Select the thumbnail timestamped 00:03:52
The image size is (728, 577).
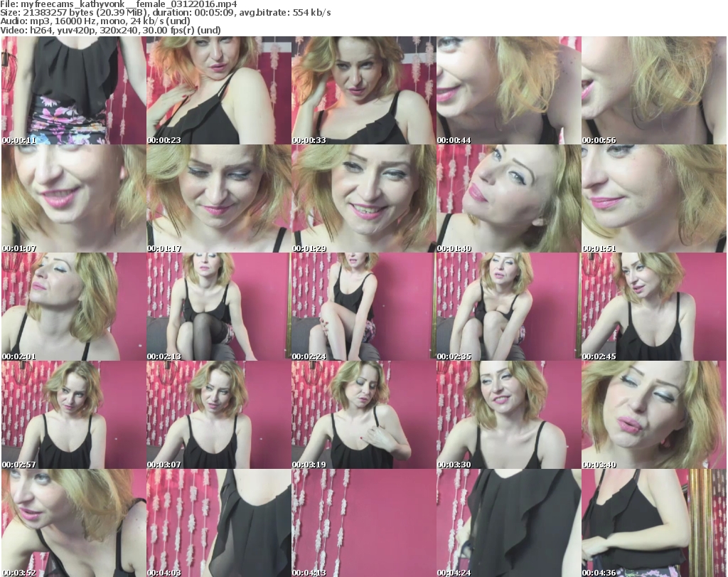(x=74, y=523)
